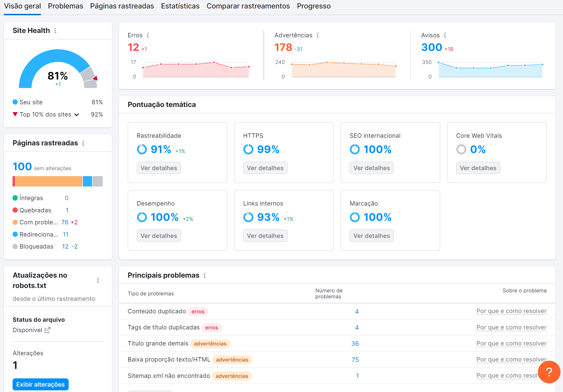
Task: Click the Avisos info icon
Action: tap(445, 35)
